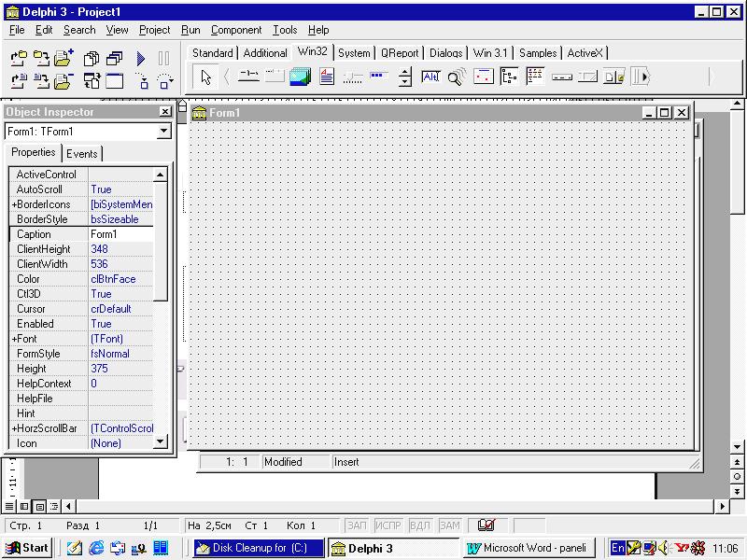Click the Save File speedbar icon

click(x=41, y=81)
